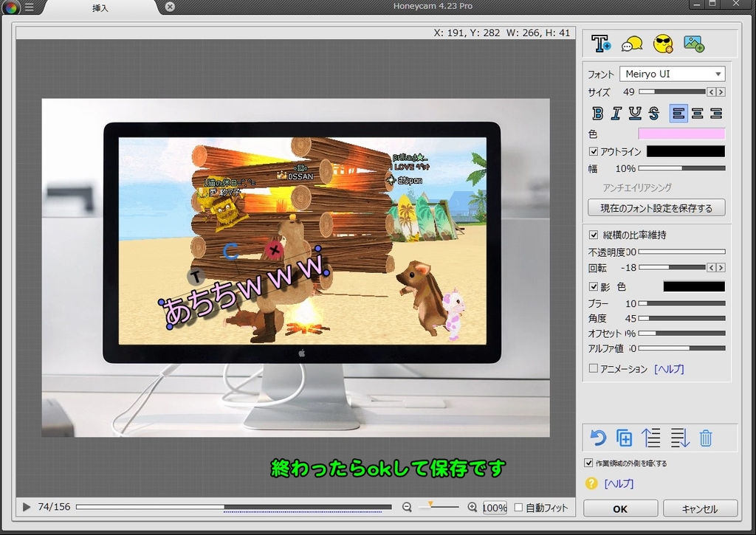The height and width of the screenshot is (535, 756).
Task: Delete object with the trash icon
Action: point(706,438)
